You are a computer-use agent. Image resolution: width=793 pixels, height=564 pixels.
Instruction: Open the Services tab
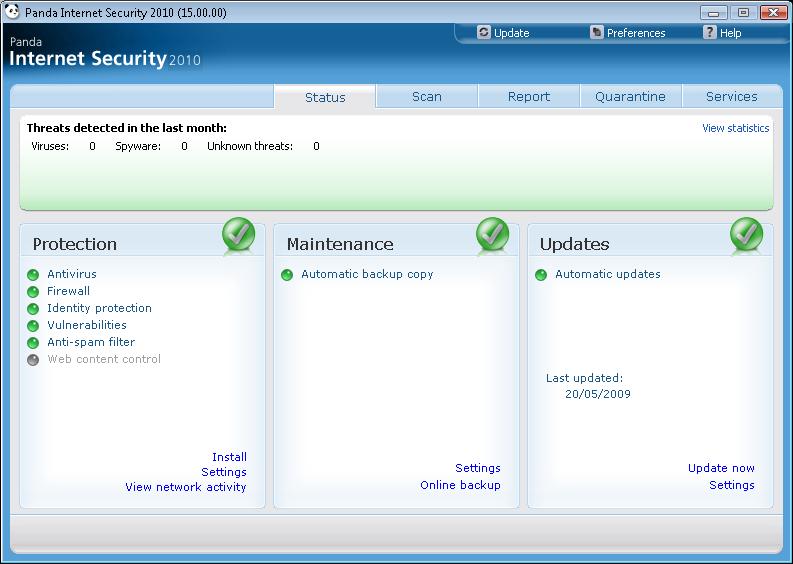tap(731, 96)
